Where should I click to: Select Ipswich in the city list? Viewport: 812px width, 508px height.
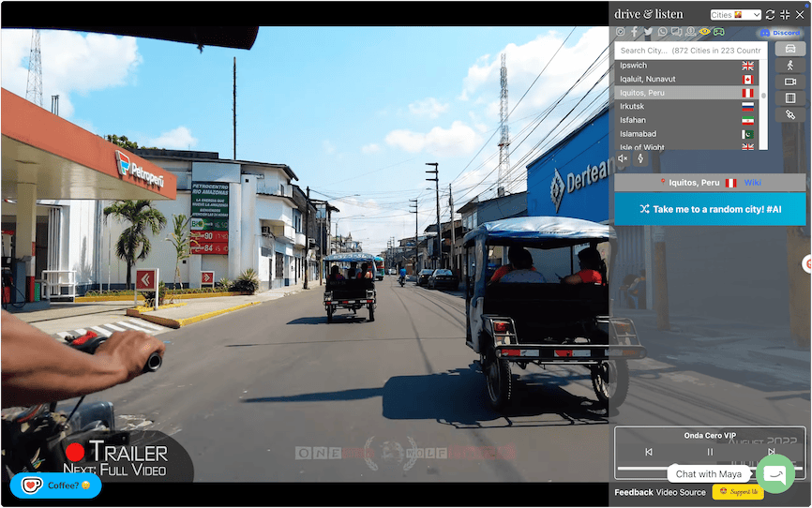(x=686, y=66)
